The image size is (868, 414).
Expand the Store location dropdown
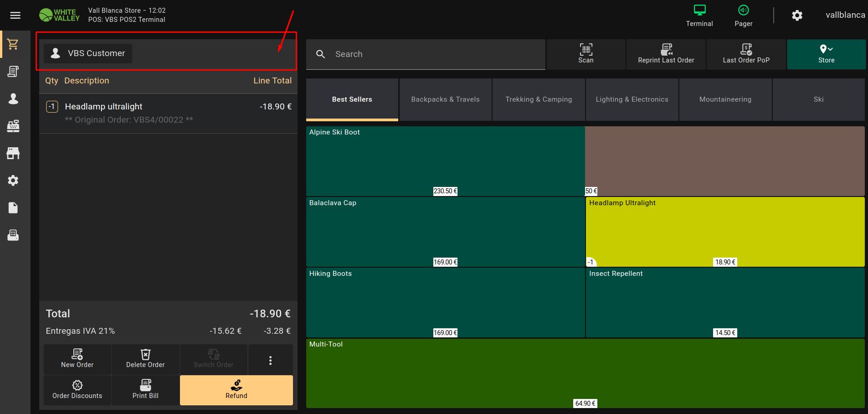826,54
